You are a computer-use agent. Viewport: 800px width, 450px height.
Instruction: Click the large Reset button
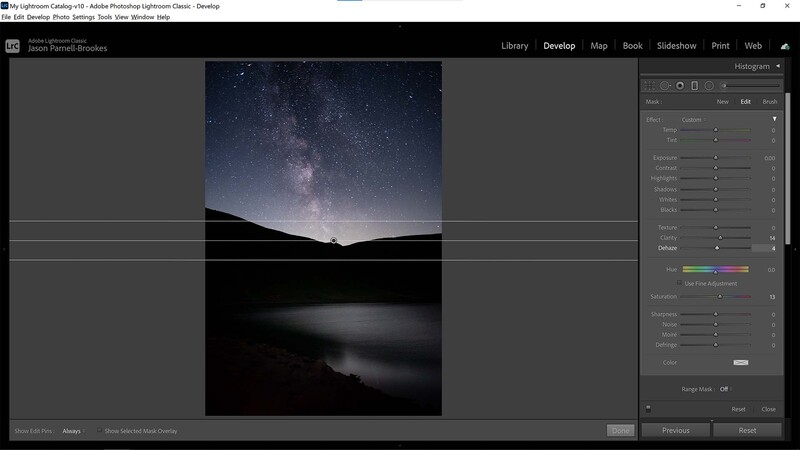747,430
